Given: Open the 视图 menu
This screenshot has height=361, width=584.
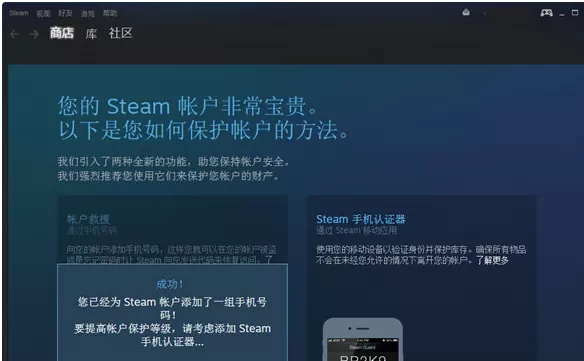Looking at the screenshot, I should coord(43,13).
